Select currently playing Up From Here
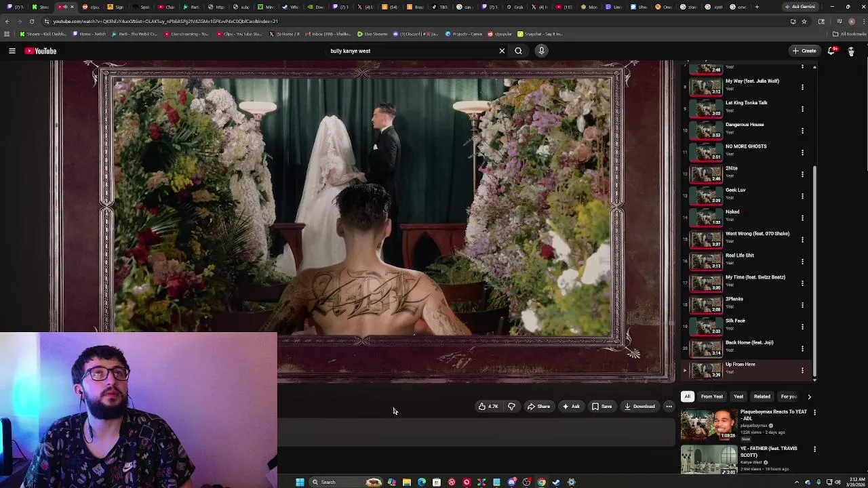The height and width of the screenshot is (488, 868). [x=746, y=370]
